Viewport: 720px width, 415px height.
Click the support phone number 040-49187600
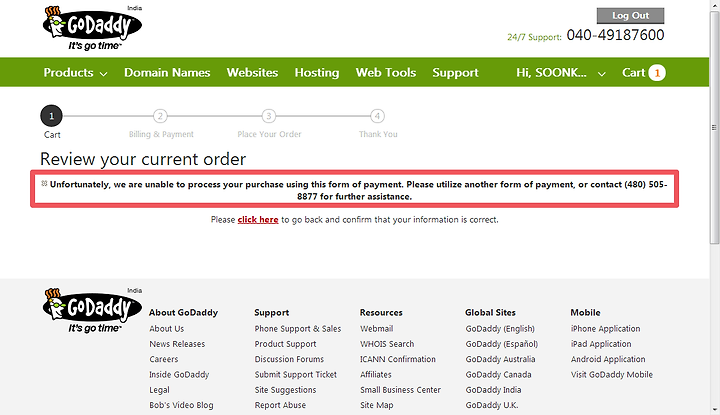click(615, 35)
